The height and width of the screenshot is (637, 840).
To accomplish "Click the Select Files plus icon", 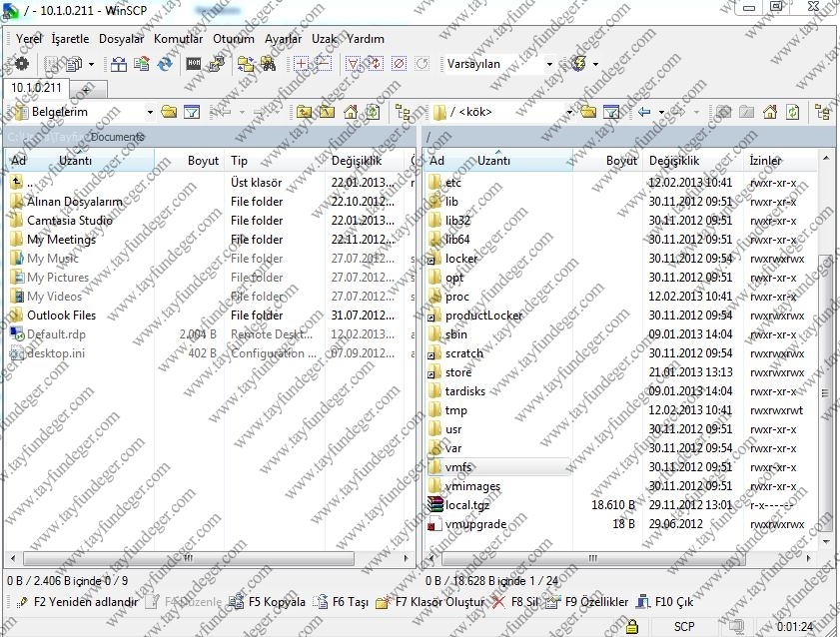I will coord(302,64).
